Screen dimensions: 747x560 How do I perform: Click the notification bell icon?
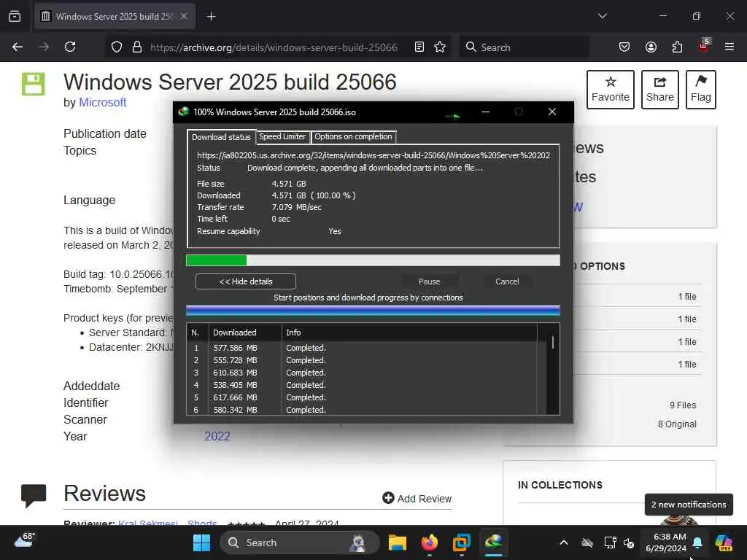tap(697, 542)
